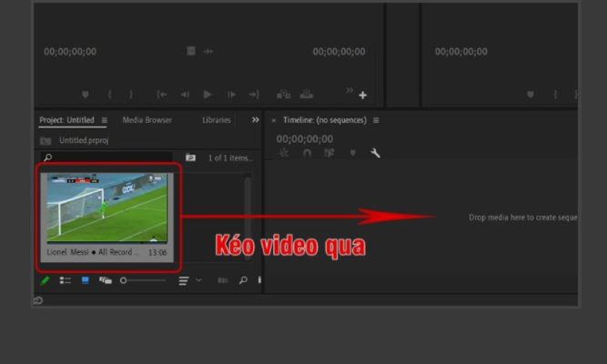Click the green pencil read/write project icon

[46, 280]
